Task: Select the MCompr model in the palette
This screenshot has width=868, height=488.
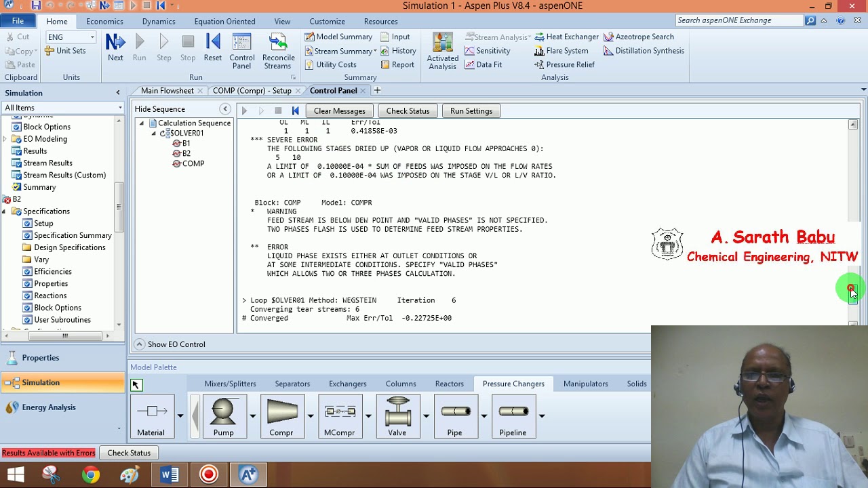Action: pyautogui.click(x=339, y=416)
